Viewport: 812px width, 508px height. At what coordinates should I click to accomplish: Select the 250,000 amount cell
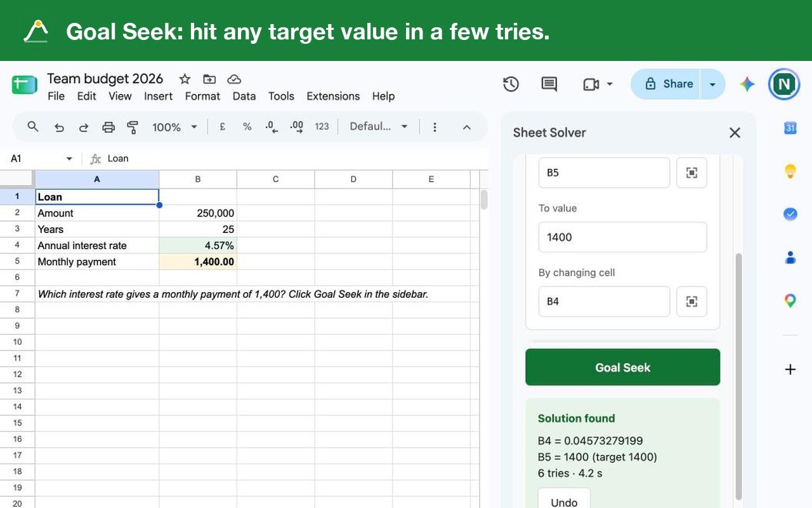198,213
